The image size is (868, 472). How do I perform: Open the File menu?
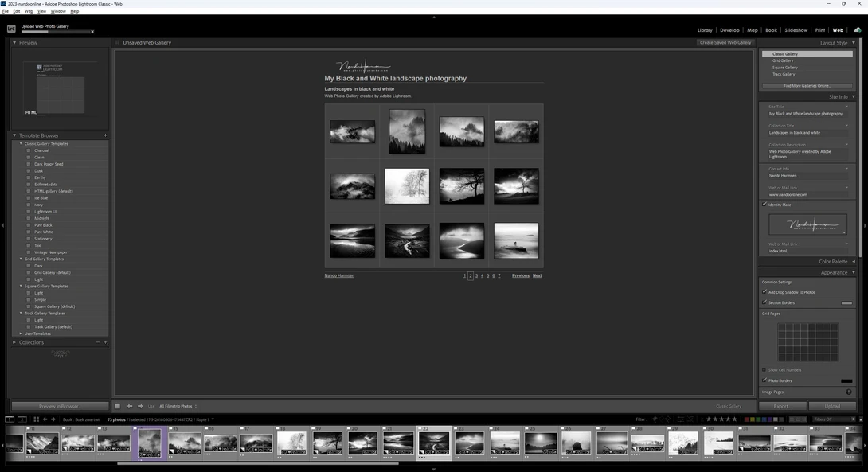[x=6, y=11]
